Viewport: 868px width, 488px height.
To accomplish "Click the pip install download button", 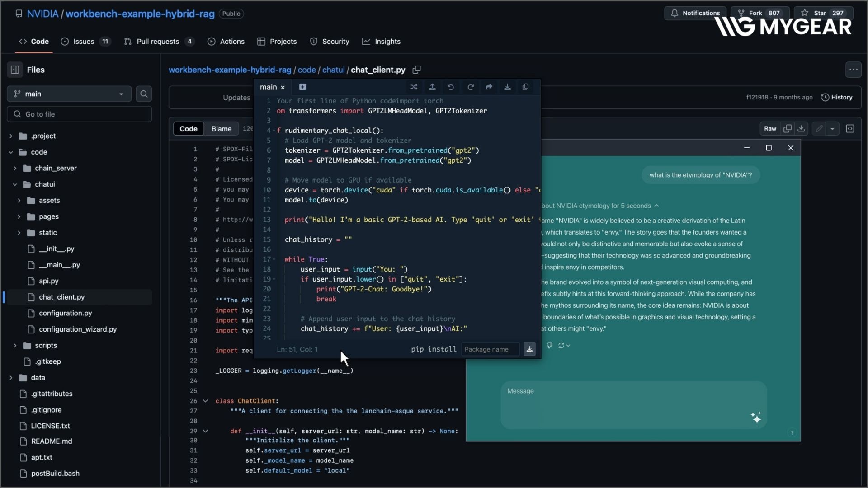I will [x=529, y=349].
